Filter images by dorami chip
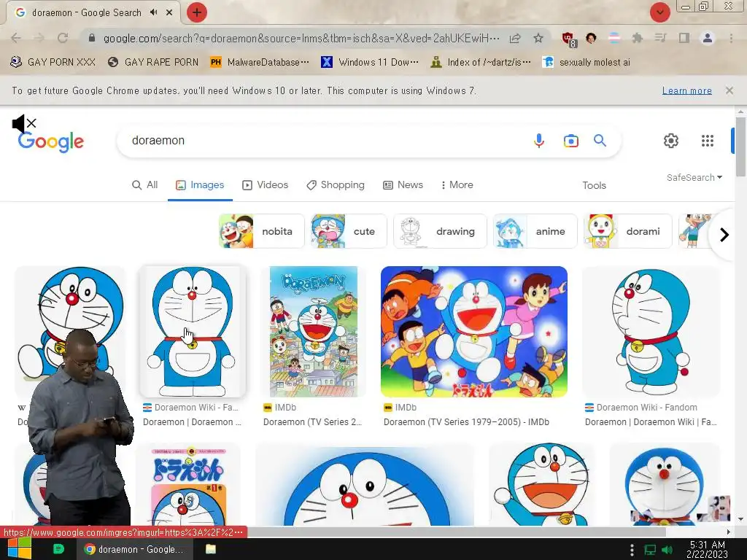Image resolution: width=747 pixels, height=560 pixels. [628, 231]
